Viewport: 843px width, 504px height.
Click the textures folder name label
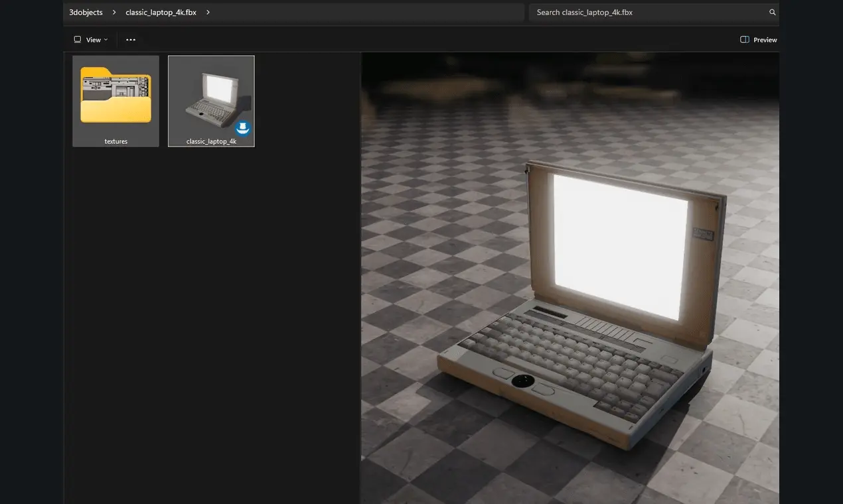coord(116,141)
